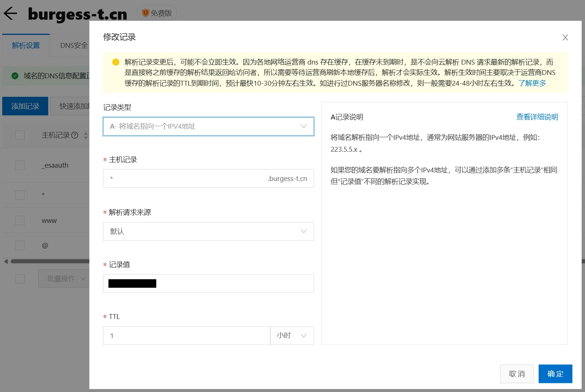Open the 记录类型 dropdown
The height and width of the screenshot is (392, 585).
point(208,126)
